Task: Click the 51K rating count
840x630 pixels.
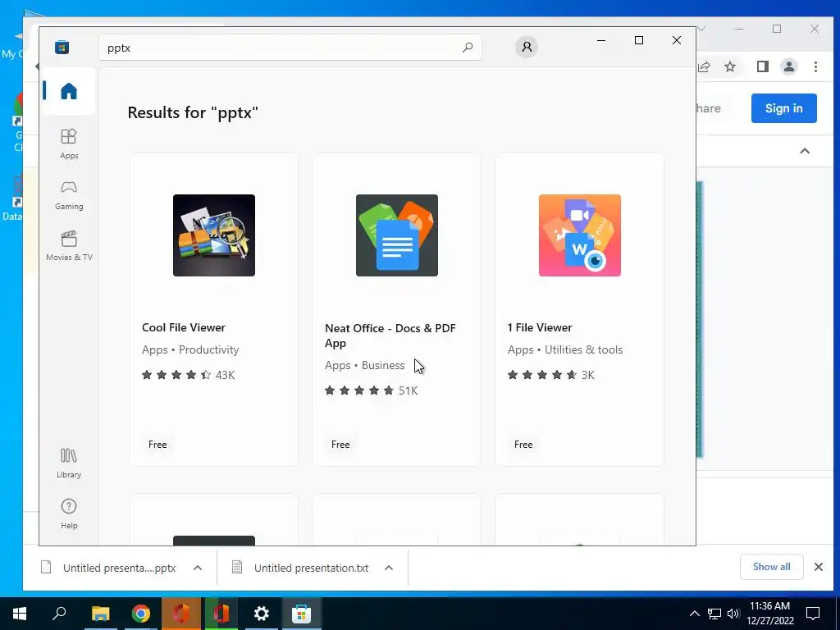Action: pyautogui.click(x=408, y=390)
